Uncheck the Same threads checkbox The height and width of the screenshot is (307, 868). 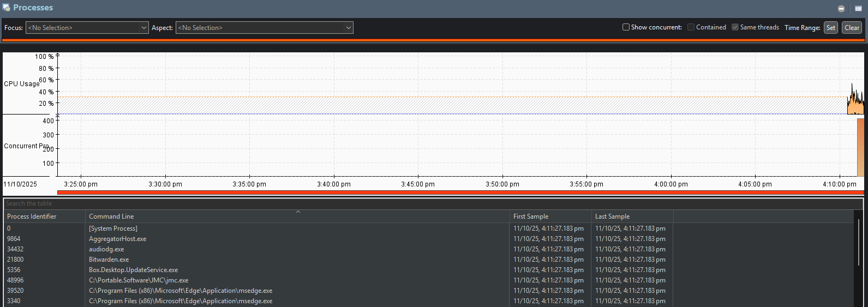point(735,27)
